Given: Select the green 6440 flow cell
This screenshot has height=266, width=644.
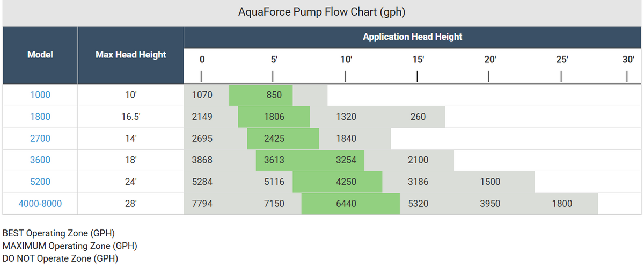Looking at the screenshot, I should click(346, 204).
